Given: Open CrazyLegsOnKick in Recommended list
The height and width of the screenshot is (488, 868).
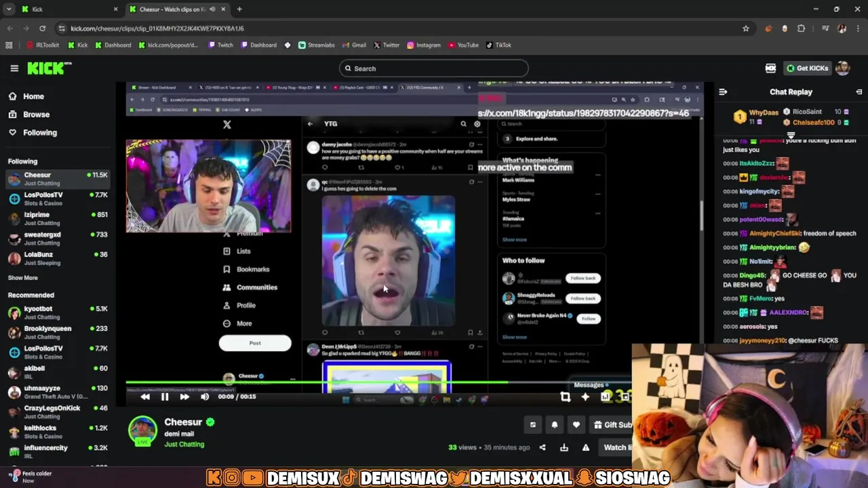Looking at the screenshot, I should 58,412.
